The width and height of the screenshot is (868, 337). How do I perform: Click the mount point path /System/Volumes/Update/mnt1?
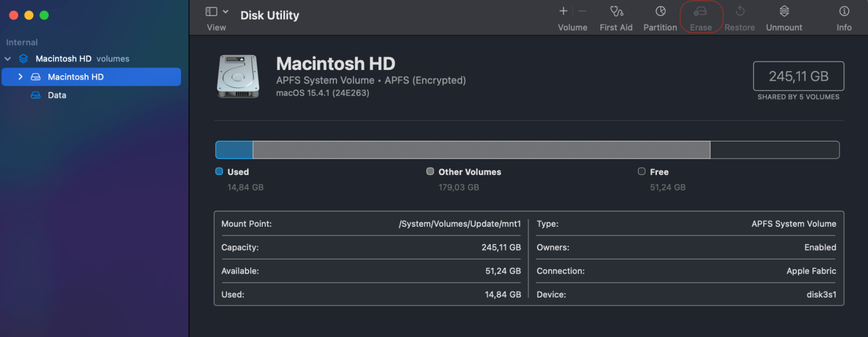(460, 224)
